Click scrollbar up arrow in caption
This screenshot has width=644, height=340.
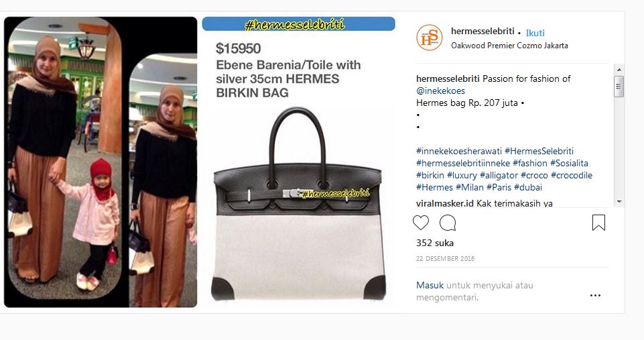coord(619,70)
